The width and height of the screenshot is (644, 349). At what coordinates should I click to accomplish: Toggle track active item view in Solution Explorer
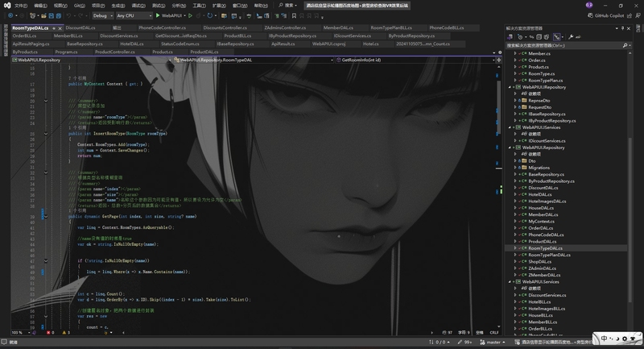pyautogui.click(x=556, y=36)
